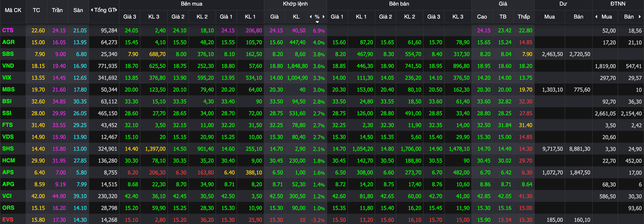Click SHS sell-side KL 2 value 1,706,00

[411, 149]
